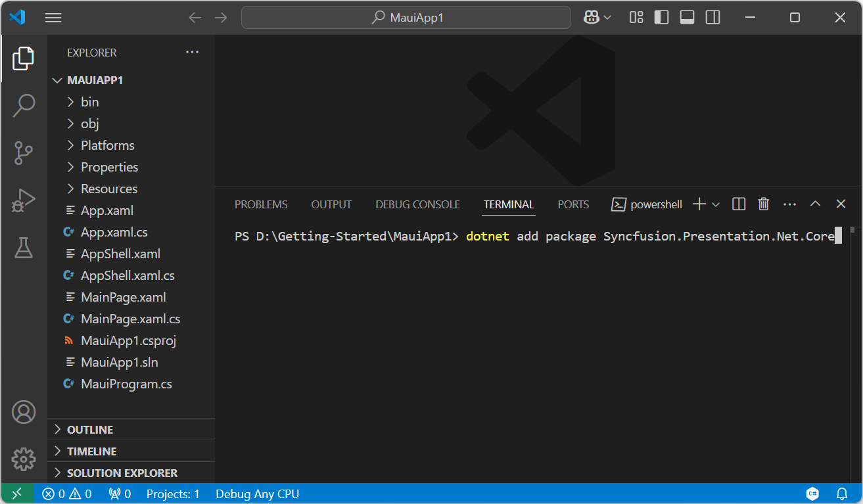
Task: Open App.xaml file
Action: 131,210
